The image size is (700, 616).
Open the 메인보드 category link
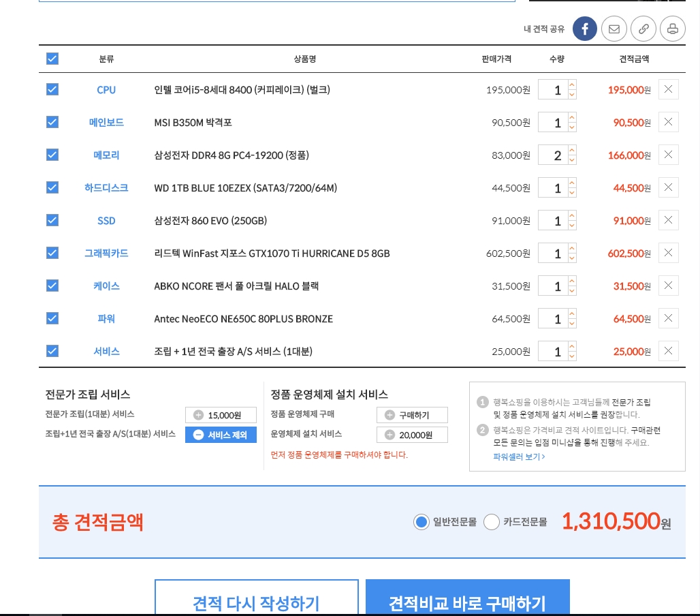point(106,123)
